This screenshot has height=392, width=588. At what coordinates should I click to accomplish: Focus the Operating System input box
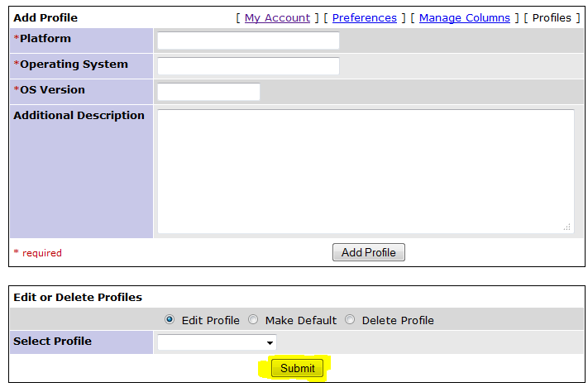coord(248,66)
